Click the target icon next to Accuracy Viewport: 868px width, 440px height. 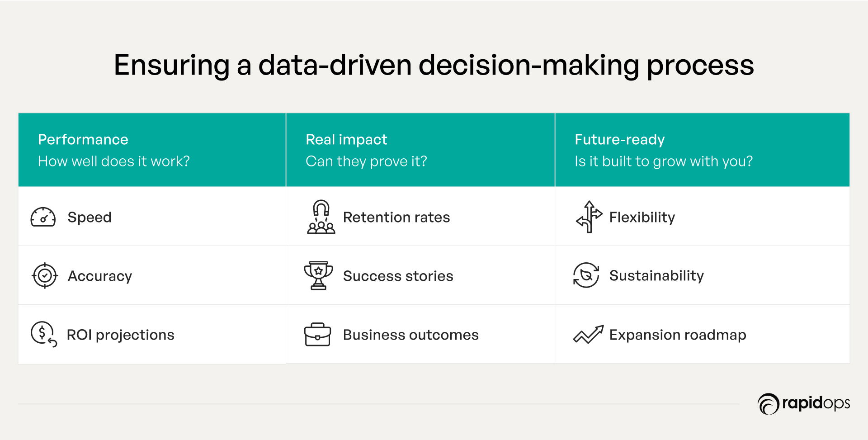[45, 275]
